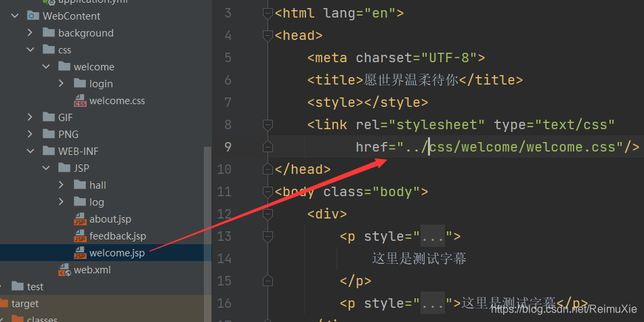Click the PNG folder icon

(49, 134)
